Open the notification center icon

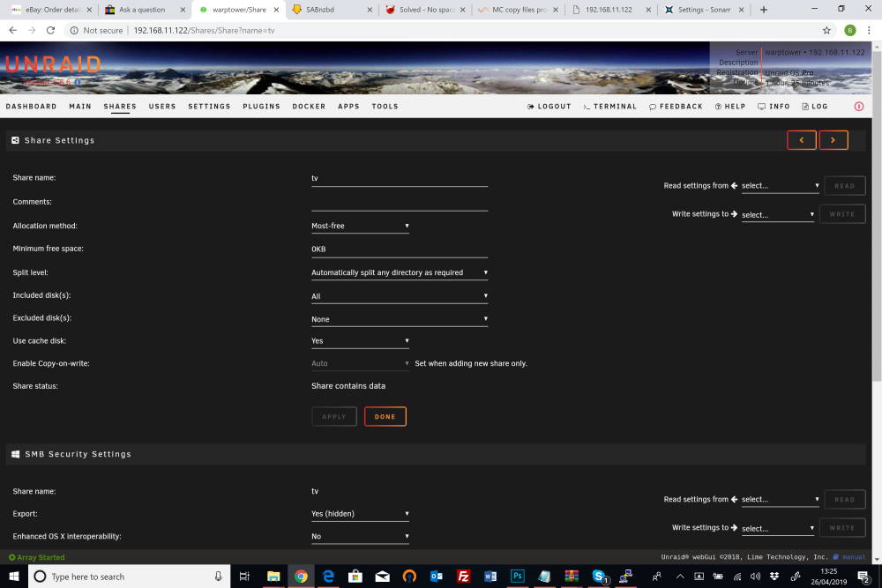point(863,577)
